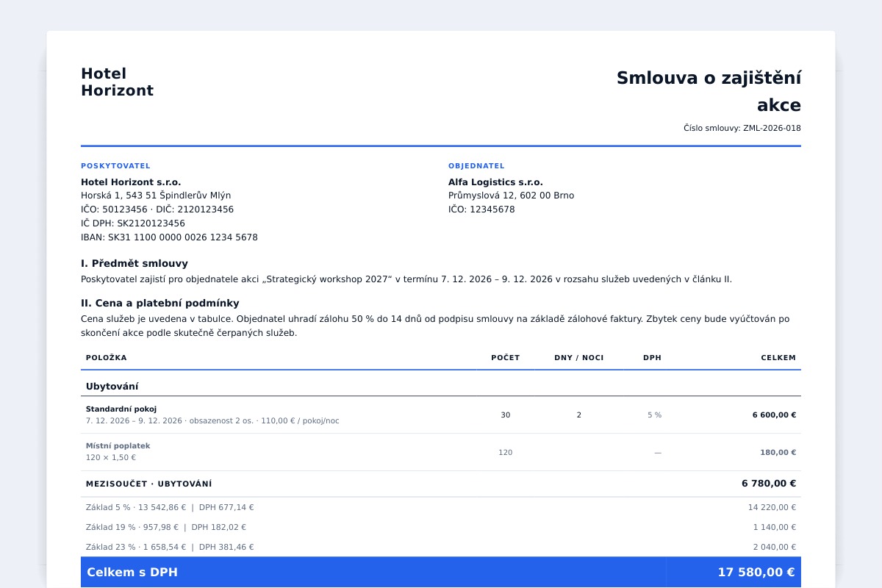Image resolution: width=882 pixels, height=588 pixels.
Task: Click the IBAN SK31 1100 0000 0026 1234 5678
Action: (x=169, y=237)
